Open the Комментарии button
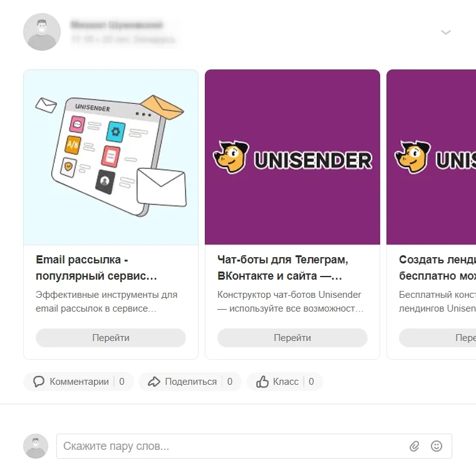Viewport: 476px width, 473px height. click(79, 382)
